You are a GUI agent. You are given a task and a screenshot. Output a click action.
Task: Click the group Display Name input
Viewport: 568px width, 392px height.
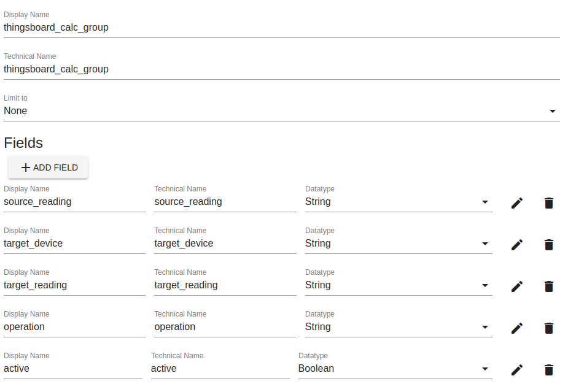click(281, 28)
